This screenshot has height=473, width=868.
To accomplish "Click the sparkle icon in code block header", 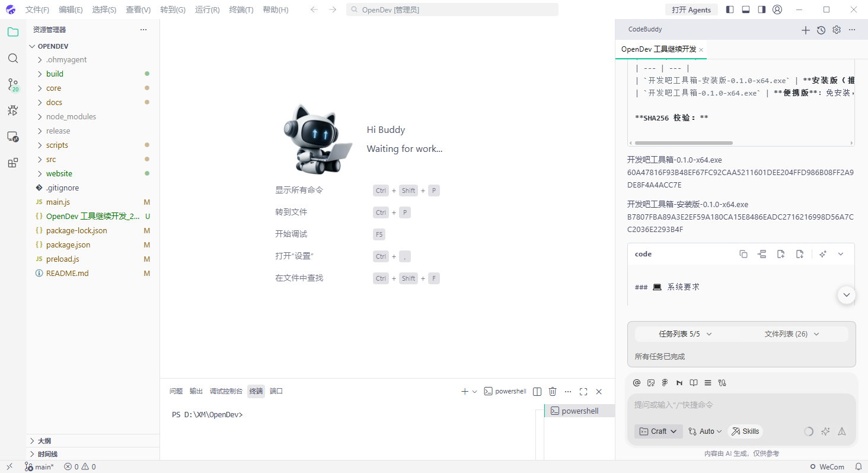I will (x=822, y=254).
